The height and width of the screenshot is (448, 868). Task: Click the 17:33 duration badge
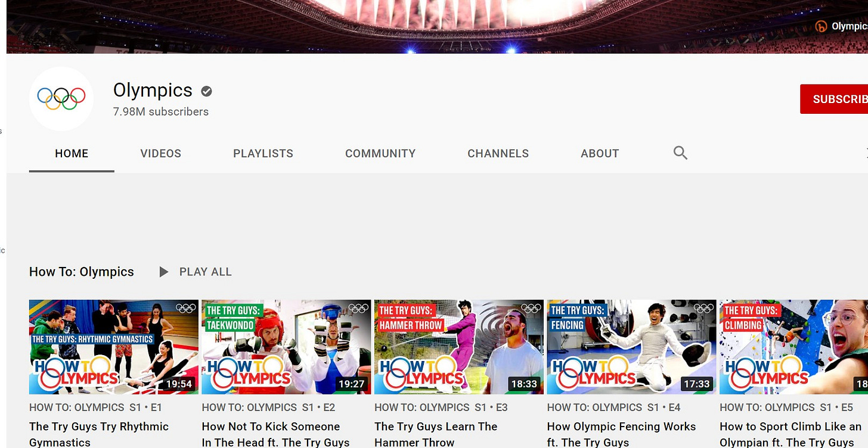click(x=696, y=384)
